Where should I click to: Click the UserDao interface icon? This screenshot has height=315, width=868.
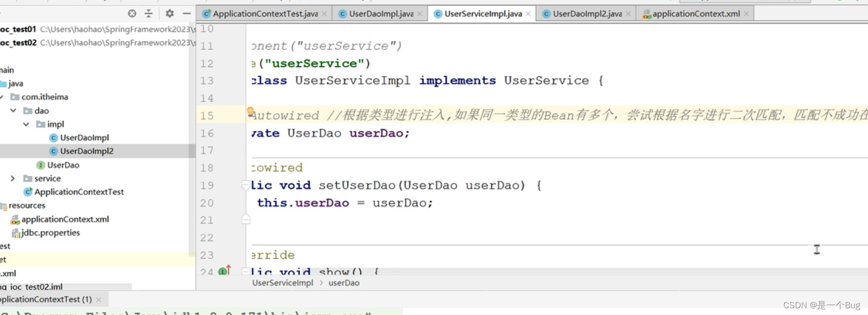pyautogui.click(x=40, y=165)
